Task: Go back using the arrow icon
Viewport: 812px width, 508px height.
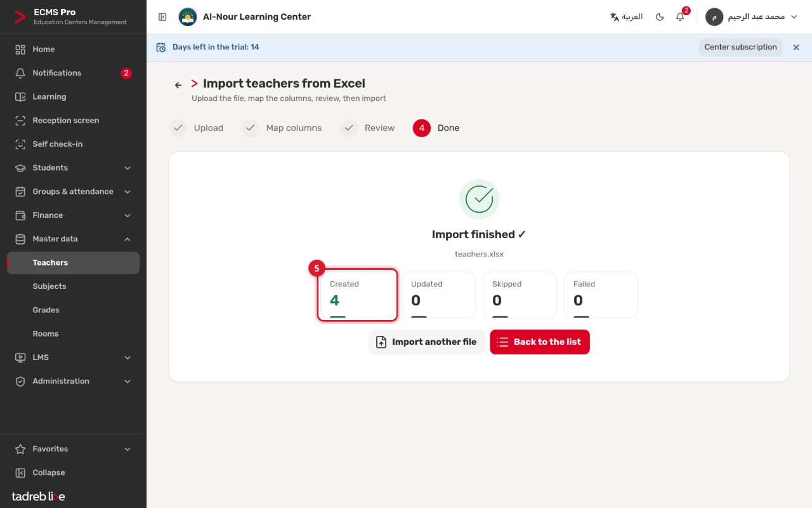Action: (x=178, y=85)
